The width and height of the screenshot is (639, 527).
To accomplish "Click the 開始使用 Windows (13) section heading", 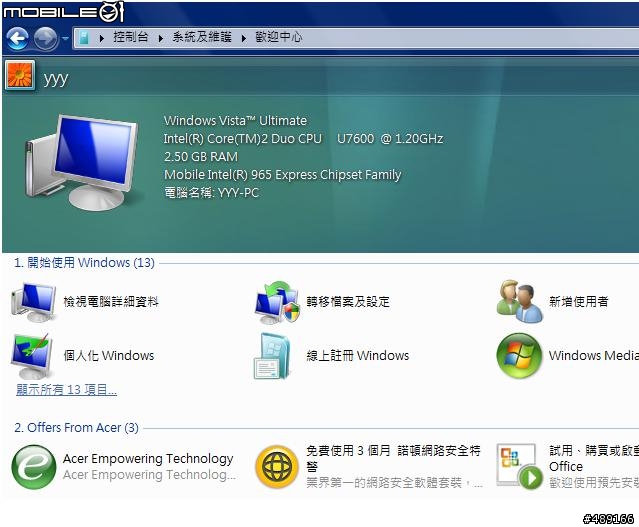I will [84, 262].
